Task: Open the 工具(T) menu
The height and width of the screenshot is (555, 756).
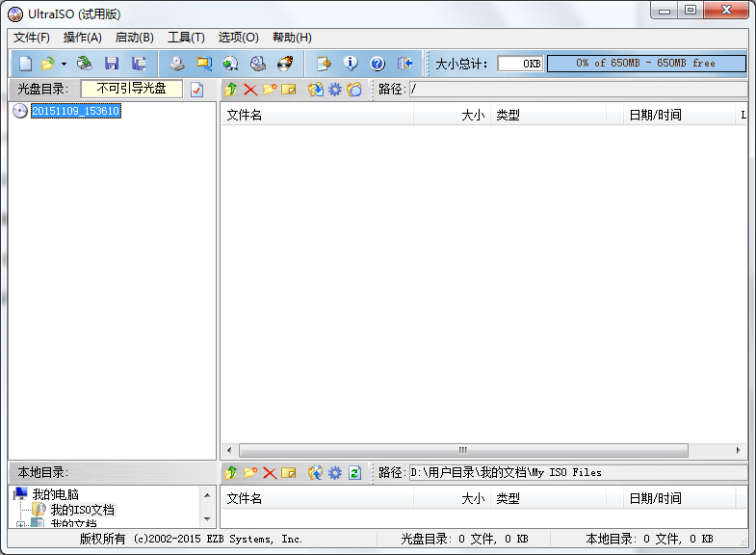Action: click(x=186, y=38)
